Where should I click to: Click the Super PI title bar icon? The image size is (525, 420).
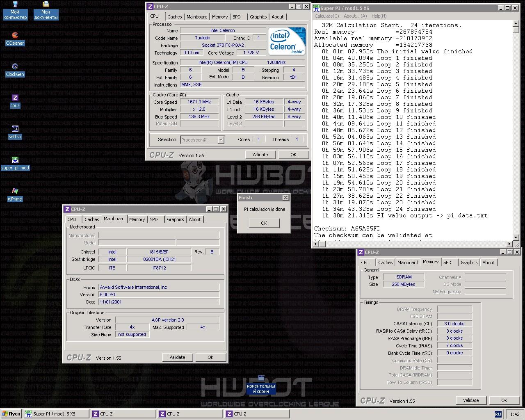click(x=316, y=8)
